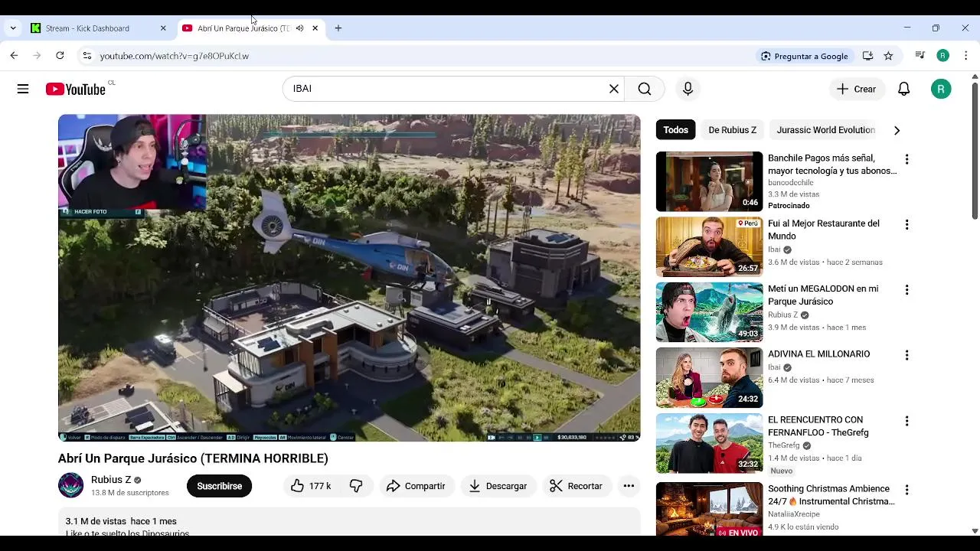Reload the page in the browser

click(x=60, y=56)
